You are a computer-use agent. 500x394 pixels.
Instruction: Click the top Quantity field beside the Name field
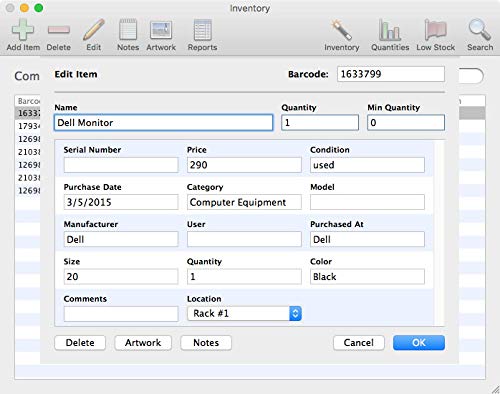pos(320,123)
